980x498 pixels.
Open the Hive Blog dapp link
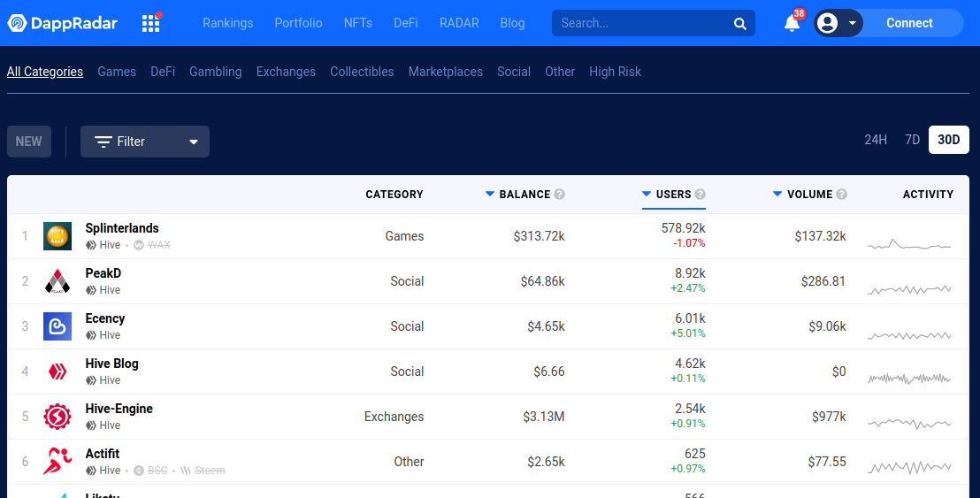111,363
